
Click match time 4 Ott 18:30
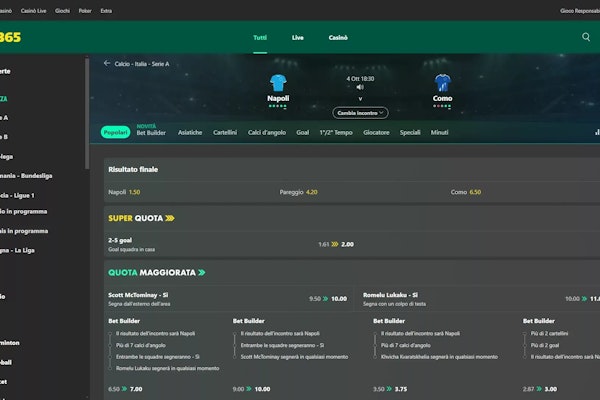[x=360, y=78]
